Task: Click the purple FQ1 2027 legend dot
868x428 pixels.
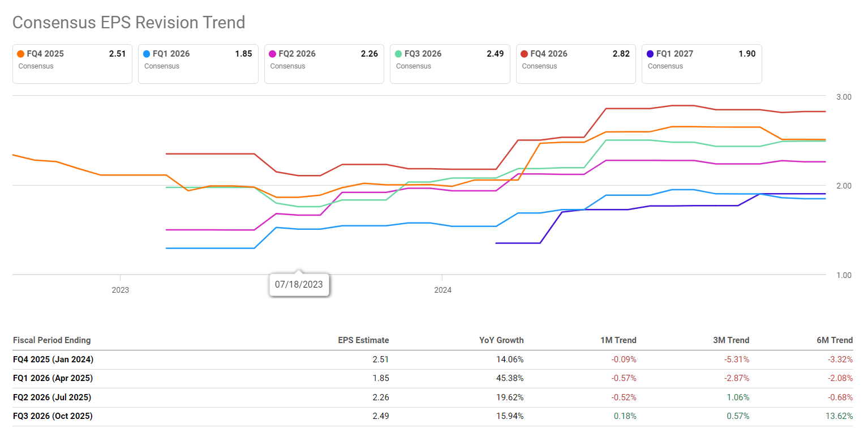Action: tap(651, 54)
